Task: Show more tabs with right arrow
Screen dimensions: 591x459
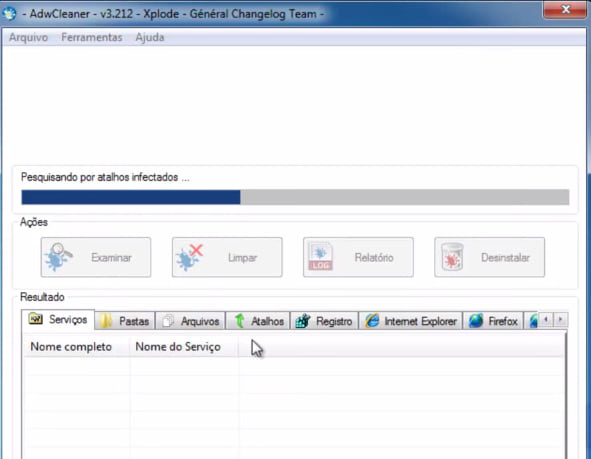Action: 560,320
